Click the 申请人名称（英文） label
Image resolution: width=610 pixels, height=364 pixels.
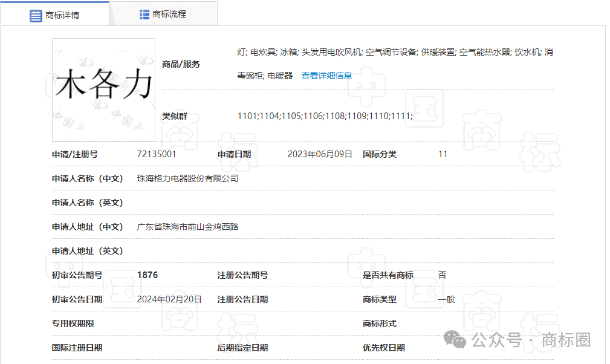(x=88, y=203)
